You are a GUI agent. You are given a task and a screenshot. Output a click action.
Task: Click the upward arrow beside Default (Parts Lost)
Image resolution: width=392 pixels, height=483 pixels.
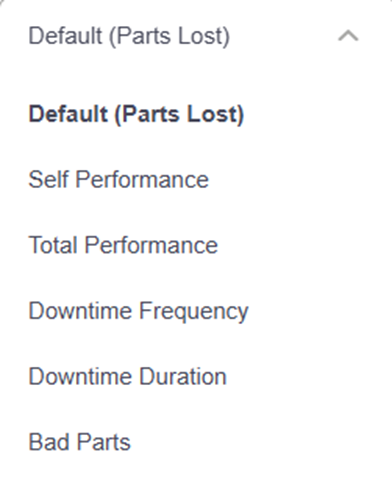[x=348, y=36]
